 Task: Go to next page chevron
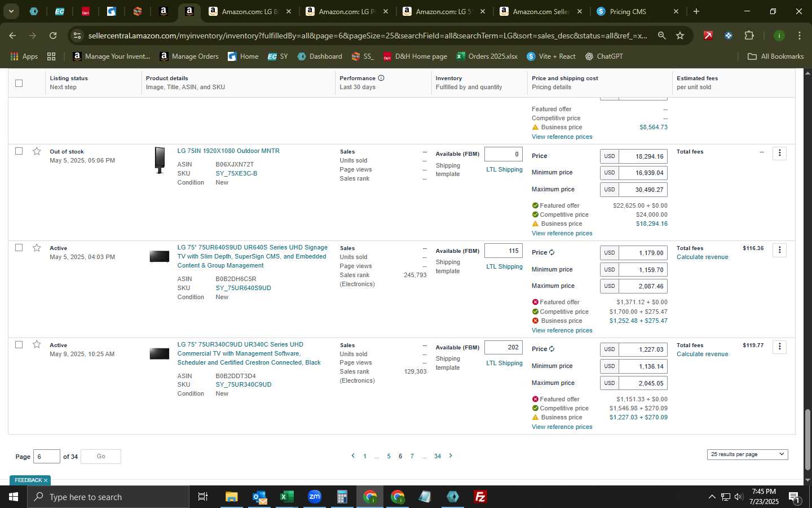coord(451,456)
